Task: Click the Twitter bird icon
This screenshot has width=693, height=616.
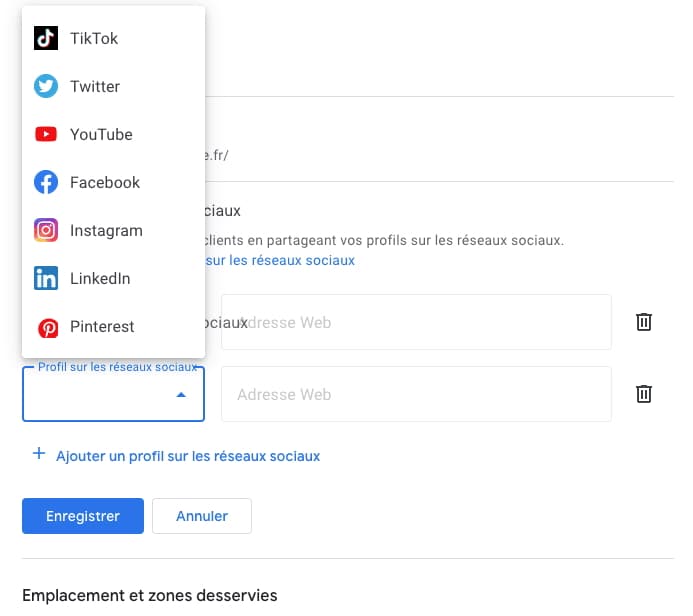Action: (x=46, y=86)
